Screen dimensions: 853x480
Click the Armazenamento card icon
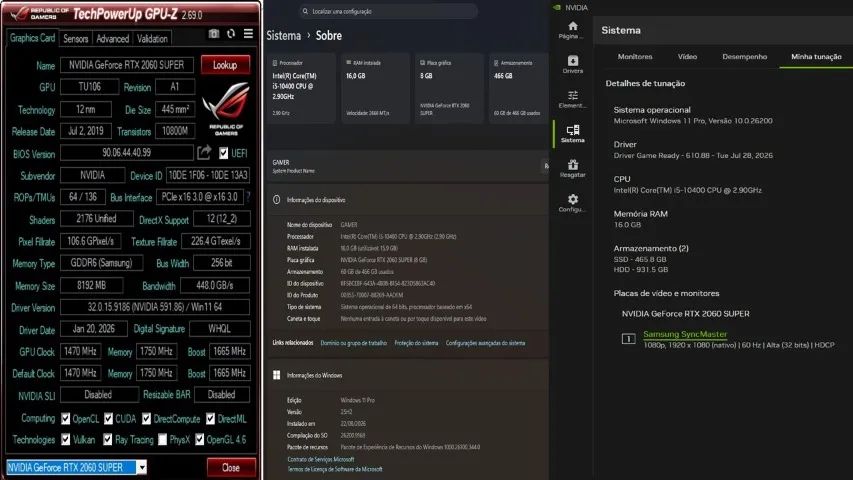click(496, 63)
